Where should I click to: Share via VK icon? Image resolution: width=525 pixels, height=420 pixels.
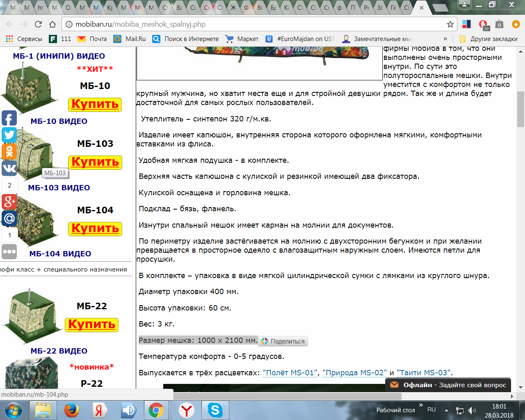(x=9, y=168)
